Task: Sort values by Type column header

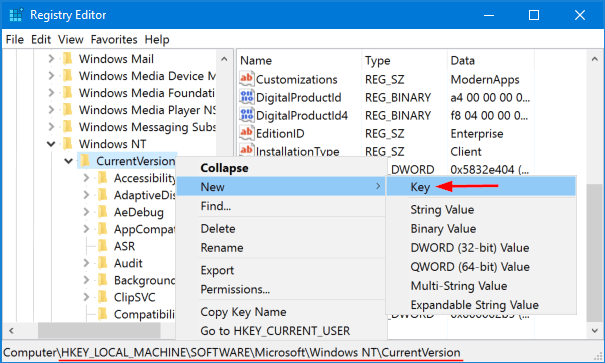Action: coord(405,61)
